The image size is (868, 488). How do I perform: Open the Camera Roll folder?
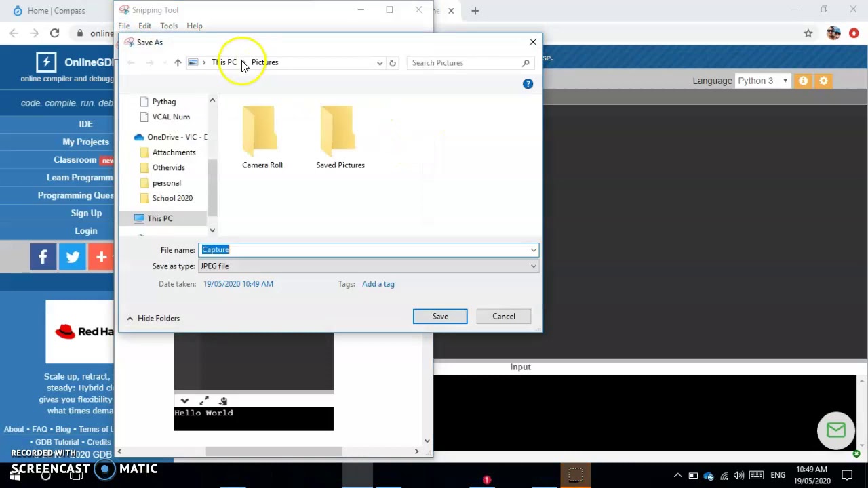click(262, 137)
